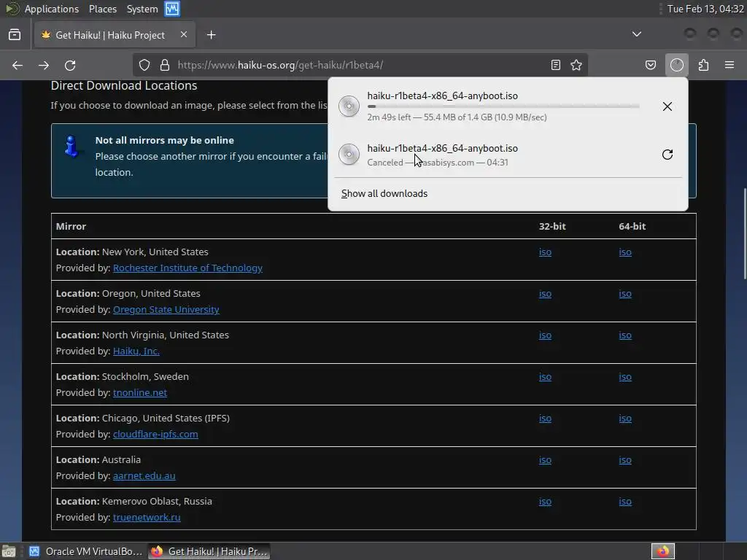The height and width of the screenshot is (560, 747).
Task: Click the Firefox icon in the bottom panel tray
Action: point(662,551)
